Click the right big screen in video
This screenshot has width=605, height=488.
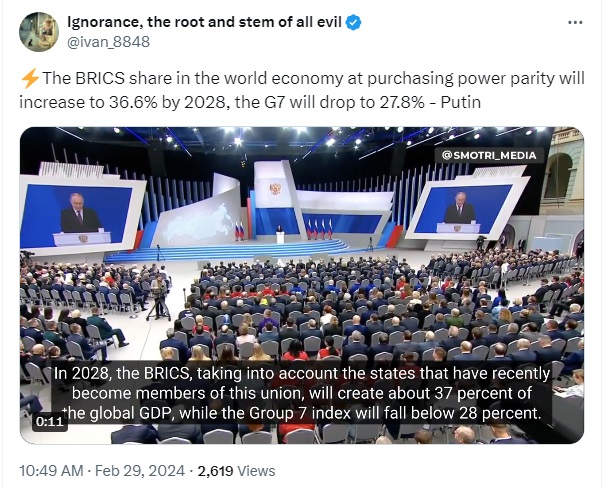(x=467, y=210)
